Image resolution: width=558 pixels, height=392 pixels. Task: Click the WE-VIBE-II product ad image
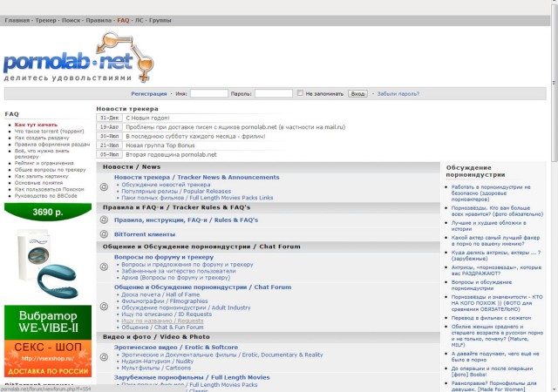pos(48,264)
